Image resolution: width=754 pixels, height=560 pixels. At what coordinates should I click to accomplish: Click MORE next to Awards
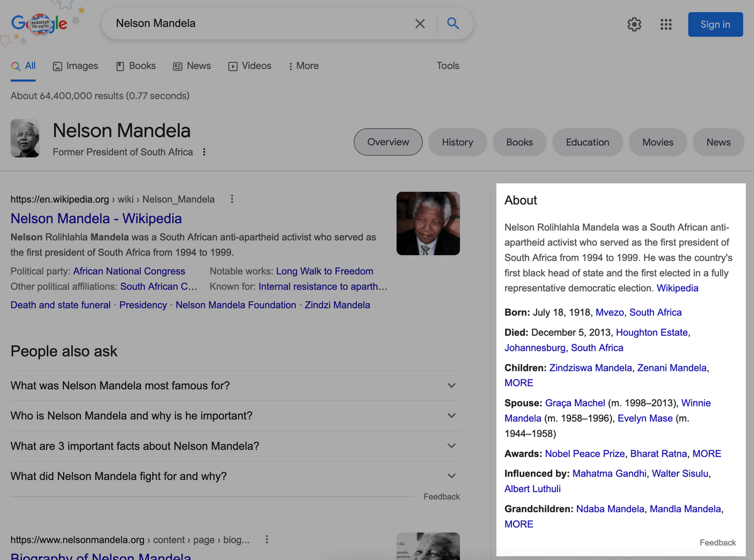coord(707,454)
